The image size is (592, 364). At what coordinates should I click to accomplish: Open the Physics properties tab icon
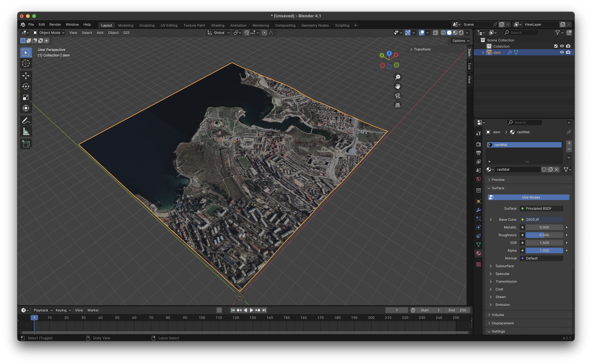[479, 227]
